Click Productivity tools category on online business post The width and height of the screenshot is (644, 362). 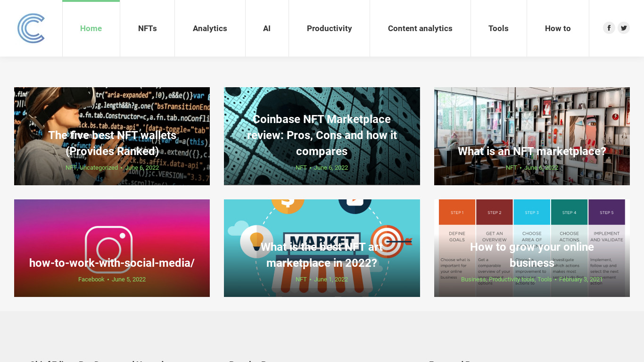tap(512, 280)
